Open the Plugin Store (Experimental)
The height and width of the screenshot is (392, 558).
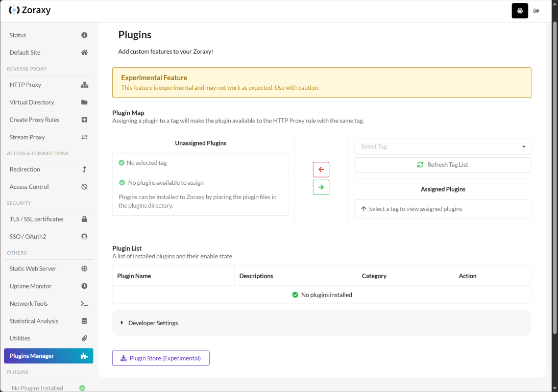tap(161, 358)
